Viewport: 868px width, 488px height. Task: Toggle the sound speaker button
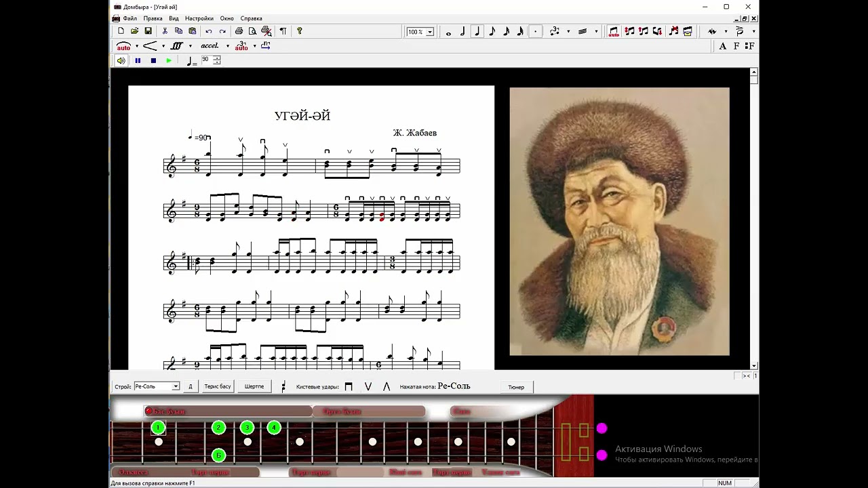(121, 60)
